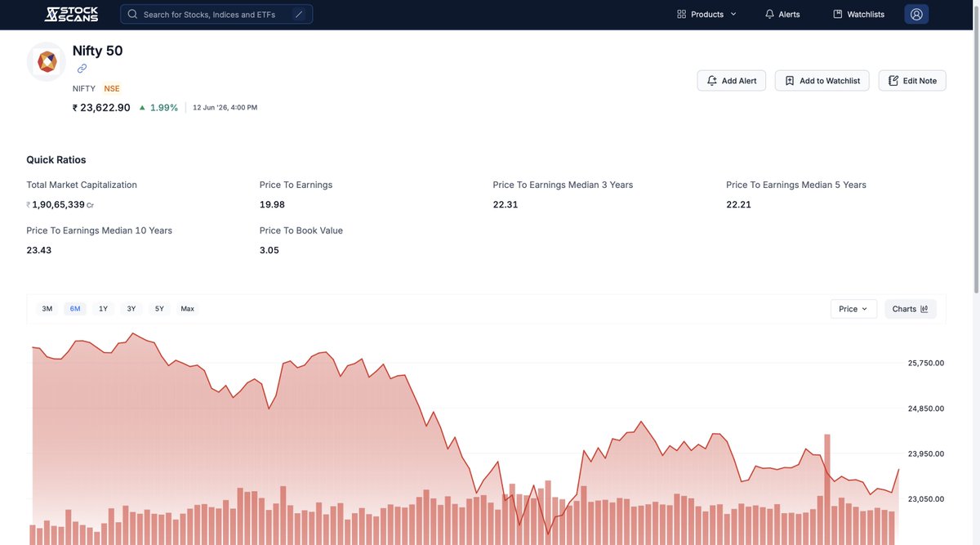The height and width of the screenshot is (545, 980).
Task: Click the NSE exchange badge
Action: pos(112,88)
